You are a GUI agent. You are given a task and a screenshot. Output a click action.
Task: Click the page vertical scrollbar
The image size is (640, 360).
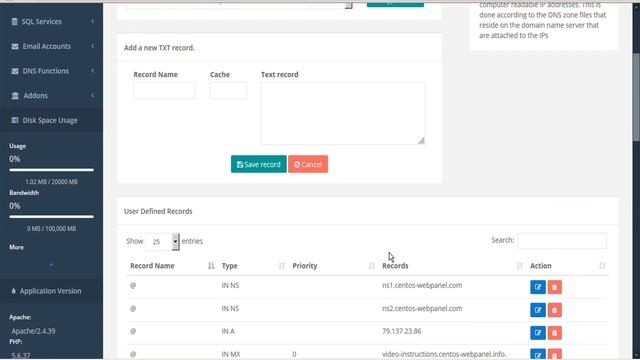click(x=636, y=98)
